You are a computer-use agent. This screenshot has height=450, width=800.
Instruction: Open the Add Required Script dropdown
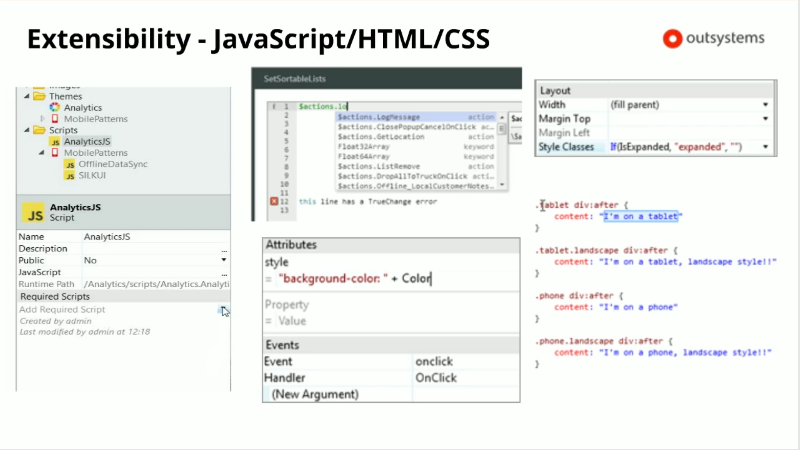pos(223,310)
